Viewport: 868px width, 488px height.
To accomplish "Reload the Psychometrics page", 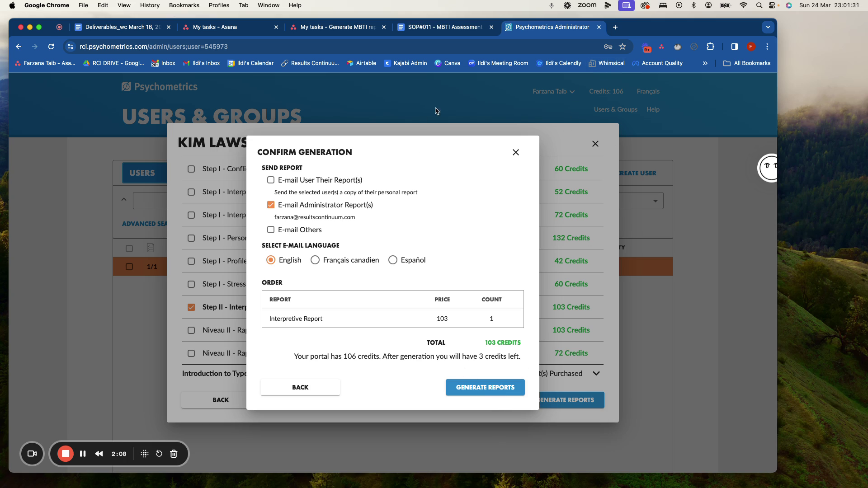I will (x=51, y=47).
